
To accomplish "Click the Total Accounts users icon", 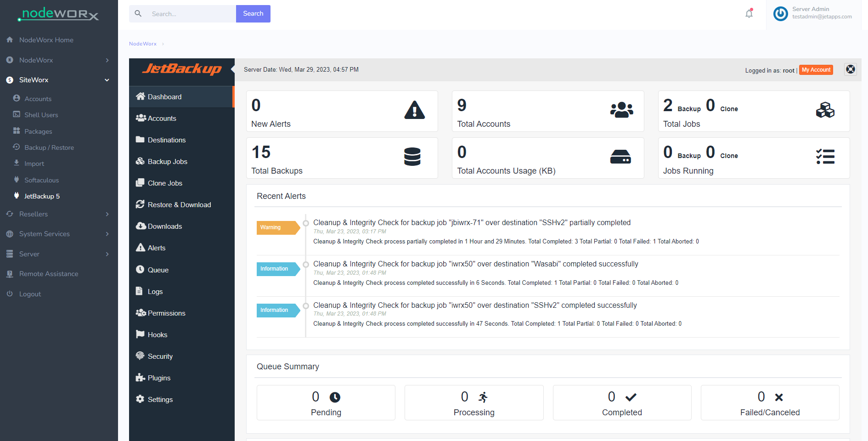I will click(x=621, y=110).
